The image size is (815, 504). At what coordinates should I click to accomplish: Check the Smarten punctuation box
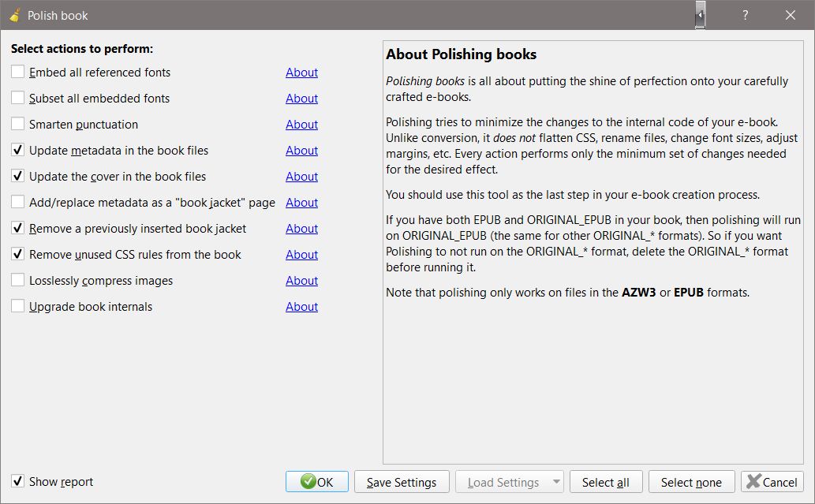18,125
